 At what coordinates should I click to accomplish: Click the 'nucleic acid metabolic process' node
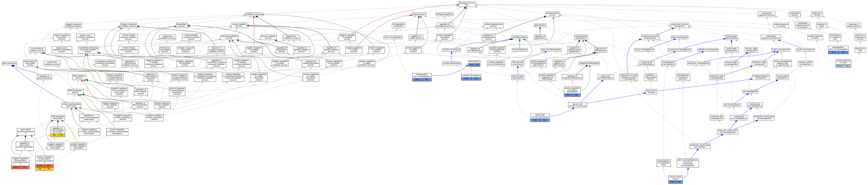[52, 63]
